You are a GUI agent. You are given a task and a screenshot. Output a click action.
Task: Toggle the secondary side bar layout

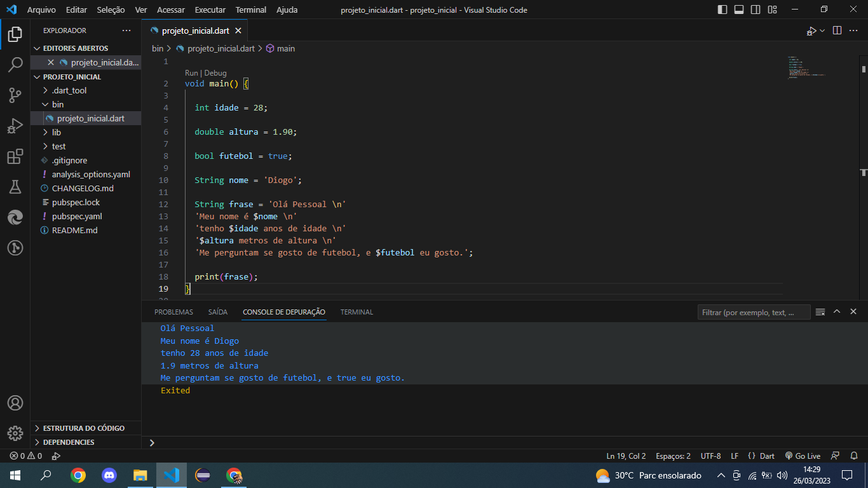pos(756,10)
